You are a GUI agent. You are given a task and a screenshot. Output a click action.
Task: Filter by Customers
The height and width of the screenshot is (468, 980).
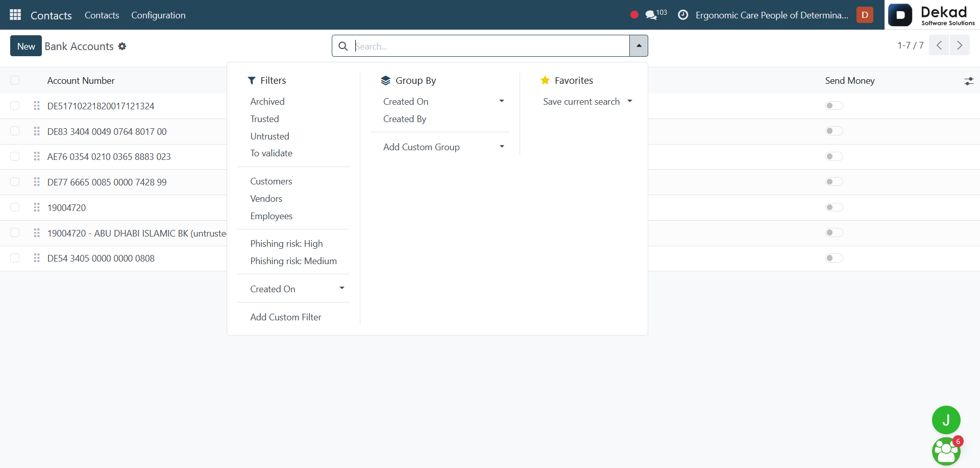click(x=271, y=181)
